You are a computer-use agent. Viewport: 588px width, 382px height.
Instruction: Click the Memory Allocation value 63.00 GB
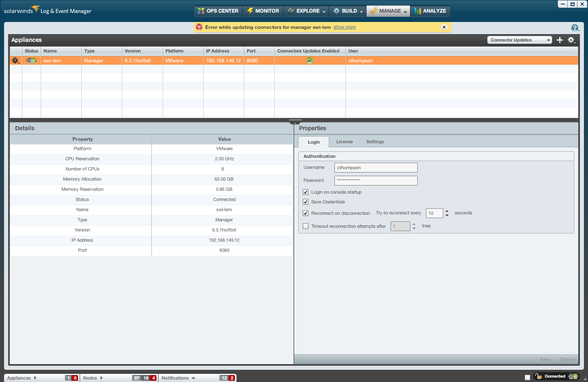224,179
